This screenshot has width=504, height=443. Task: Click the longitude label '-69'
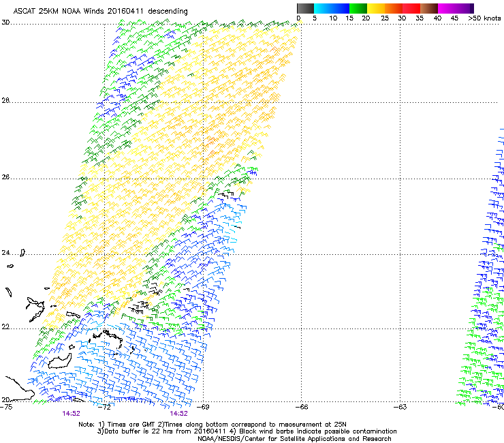pyautogui.click(x=203, y=407)
